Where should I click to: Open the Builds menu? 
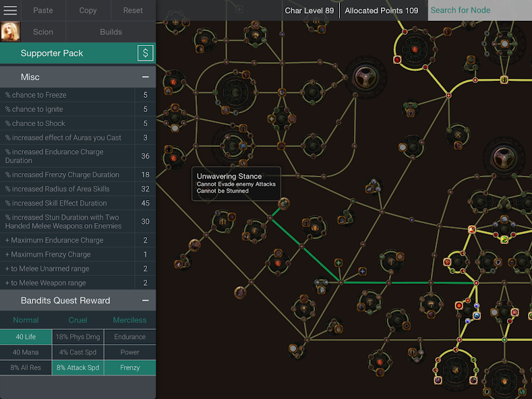[111, 32]
